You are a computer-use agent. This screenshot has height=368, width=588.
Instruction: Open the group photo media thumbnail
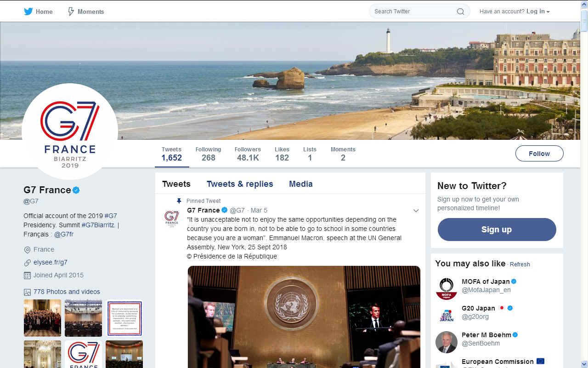[x=42, y=318]
